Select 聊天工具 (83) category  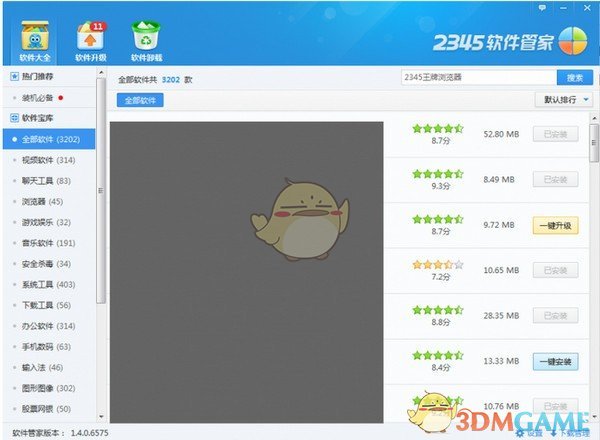(x=49, y=181)
